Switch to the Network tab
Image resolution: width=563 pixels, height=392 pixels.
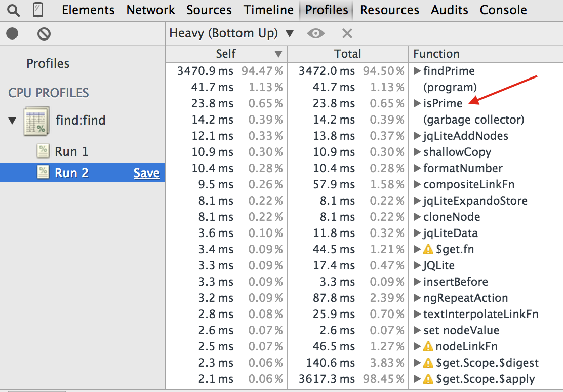point(150,10)
